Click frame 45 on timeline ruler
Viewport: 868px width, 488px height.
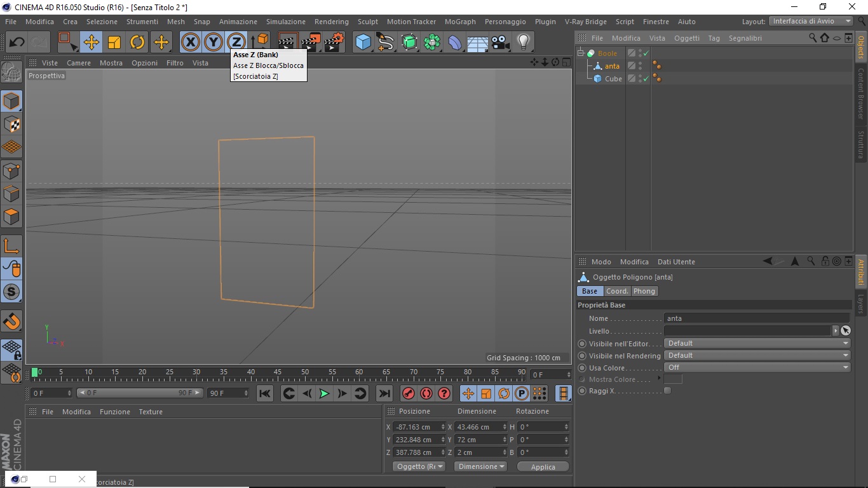278,372
